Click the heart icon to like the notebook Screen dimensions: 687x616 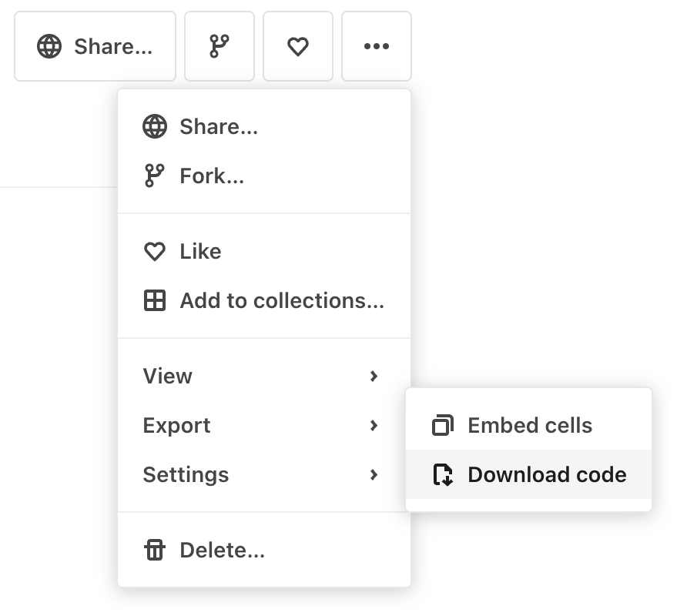coord(298,45)
